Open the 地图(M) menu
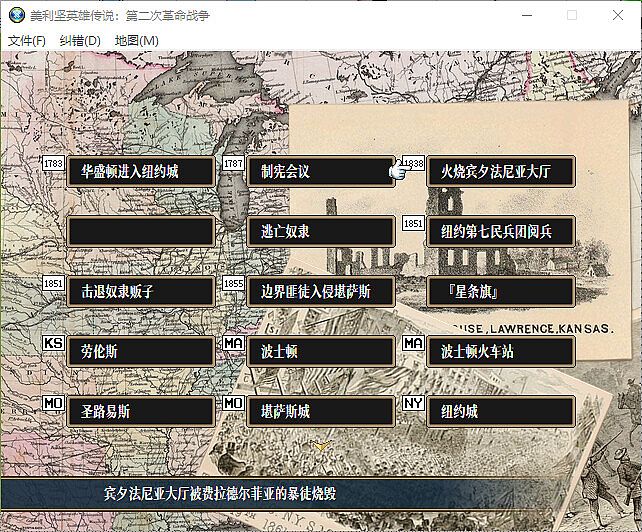The image size is (642, 532). click(137, 41)
